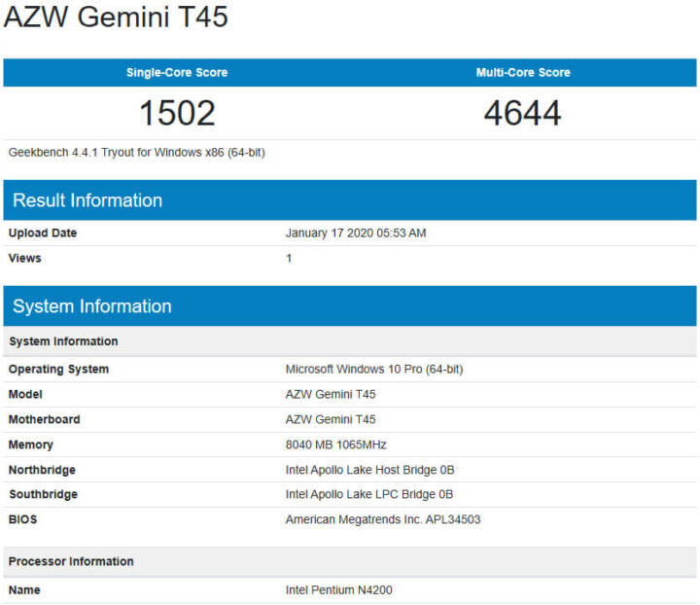The image size is (700, 605).
Task: Click the Model row's AZW Gemini T45 value
Action: 331,395
